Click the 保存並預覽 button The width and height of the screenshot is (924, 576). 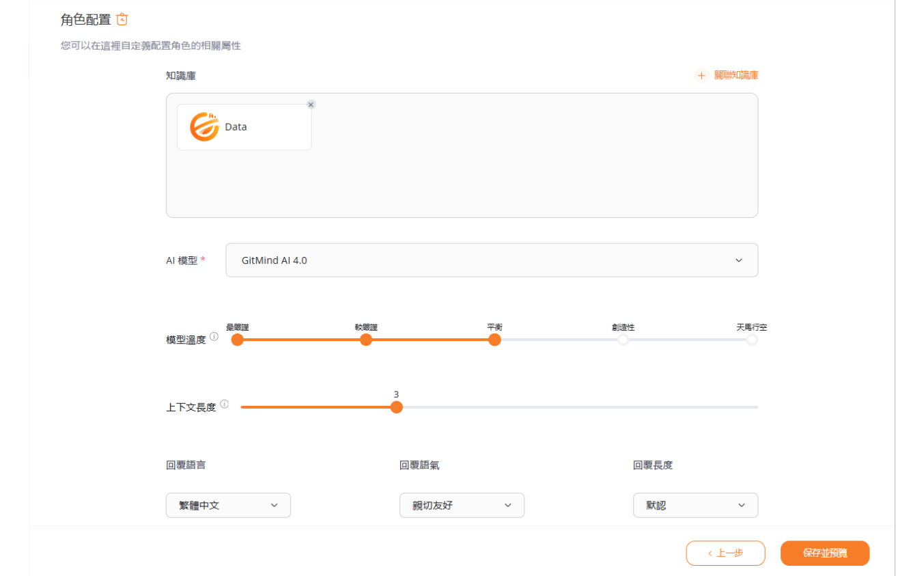pyautogui.click(x=825, y=553)
